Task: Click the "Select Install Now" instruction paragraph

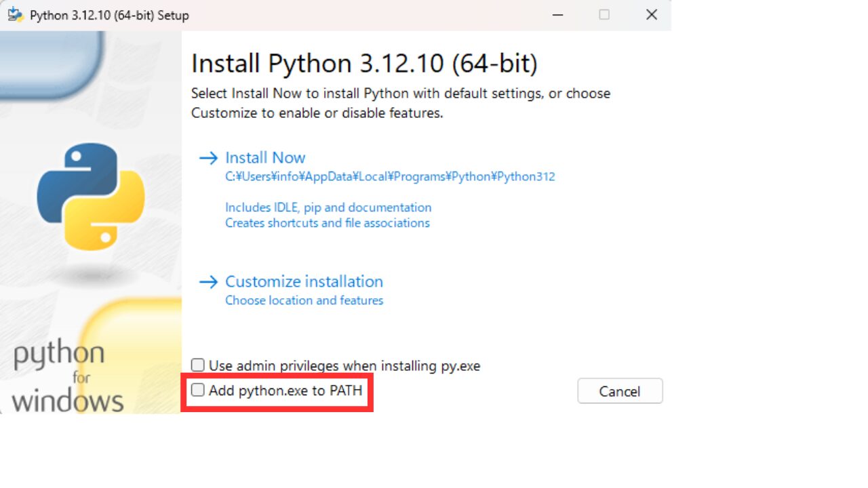Action: (x=400, y=103)
